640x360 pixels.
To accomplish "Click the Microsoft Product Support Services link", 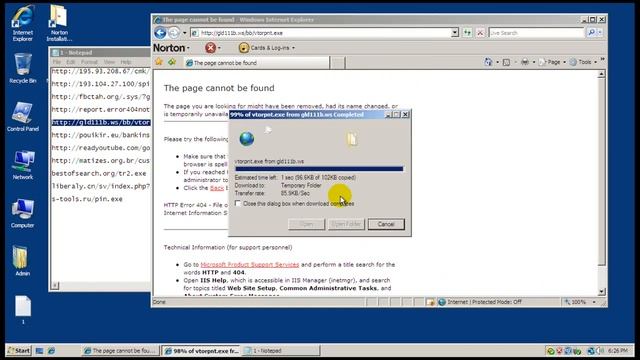I will (x=250, y=264).
